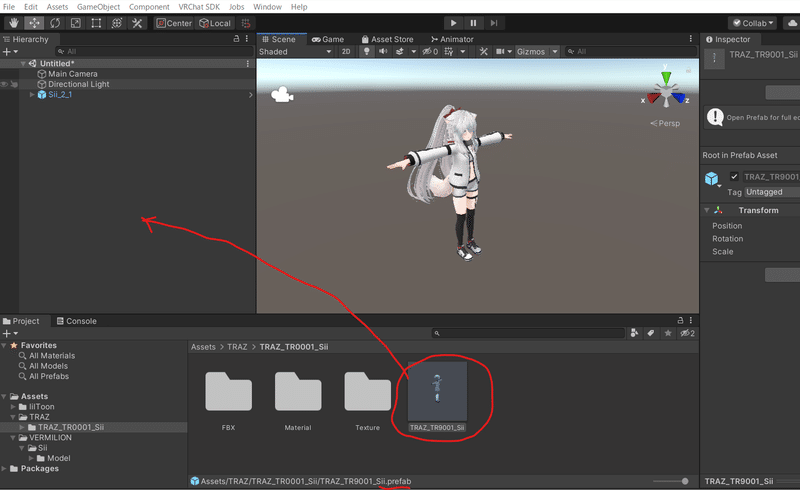Screen dimensions: 800x490
Task: Toggle Persp projection mode
Action: (665, 123)
